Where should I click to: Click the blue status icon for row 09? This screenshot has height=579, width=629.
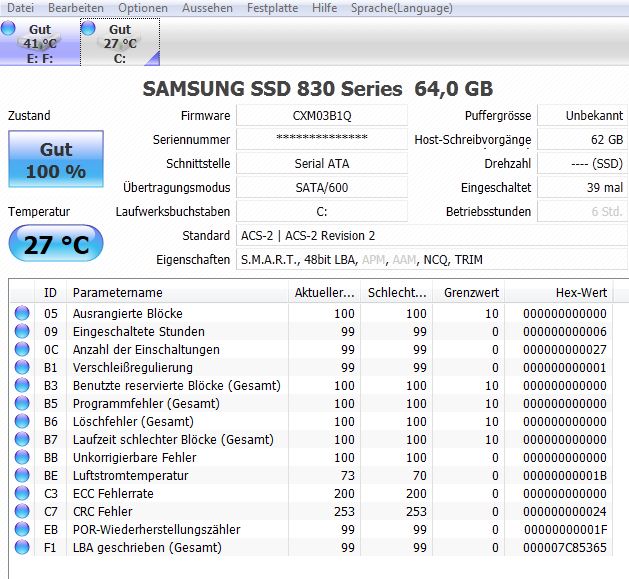22,331
